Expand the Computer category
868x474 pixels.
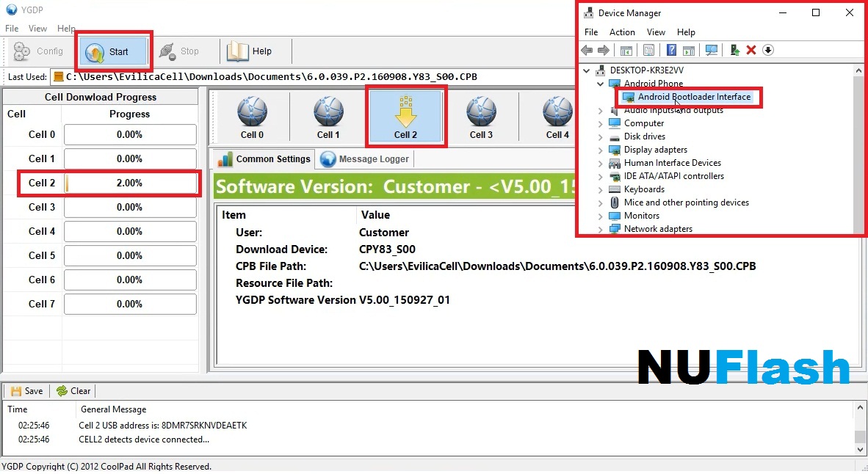(x=601, y=124)
